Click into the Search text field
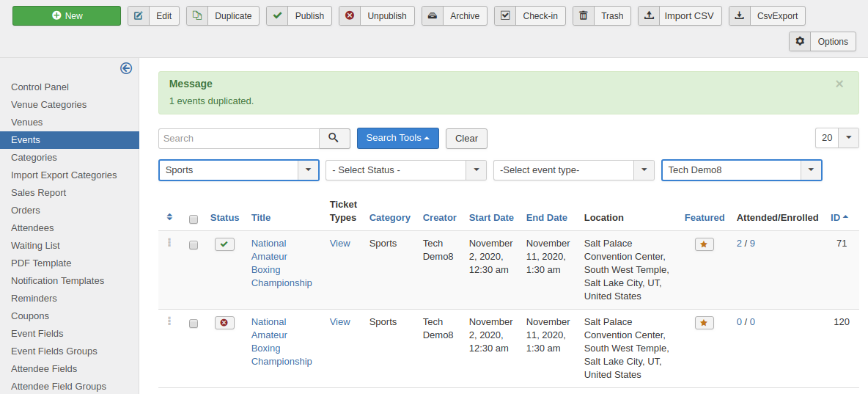Screen dimensions: 868x394 click(x=238, y=138)
